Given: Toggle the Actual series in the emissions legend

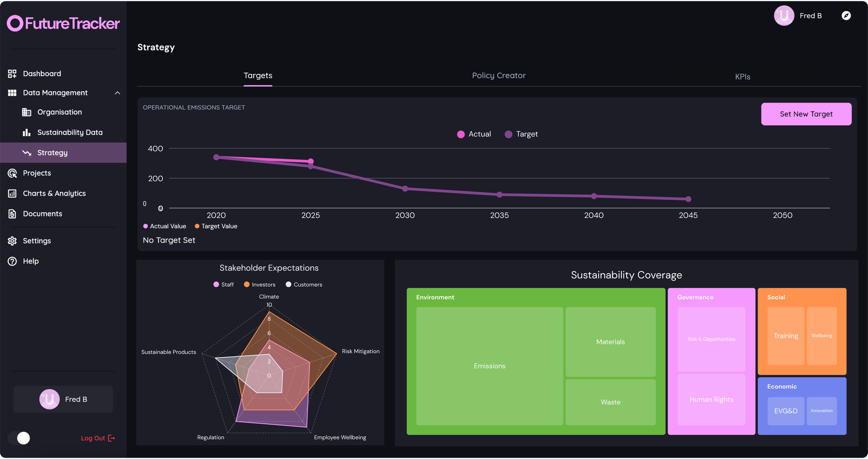Looking at the screenshot, I should (x=474, y=134).
